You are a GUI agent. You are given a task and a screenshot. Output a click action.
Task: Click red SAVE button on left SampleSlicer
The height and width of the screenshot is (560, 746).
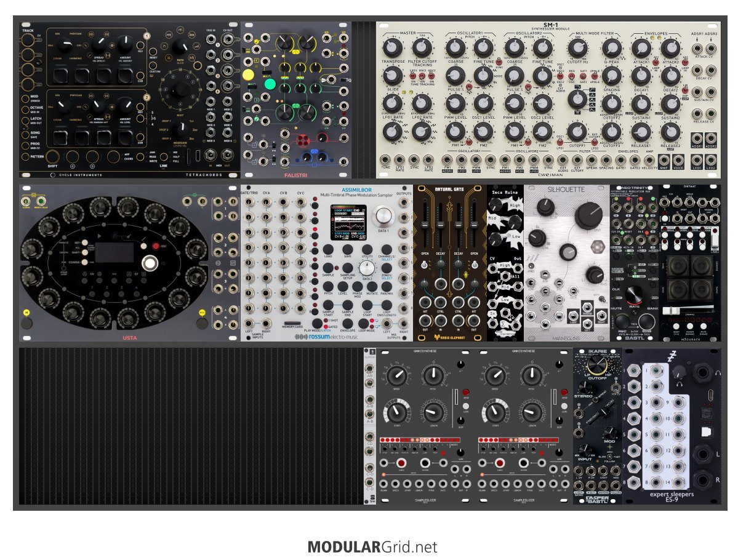466,392
